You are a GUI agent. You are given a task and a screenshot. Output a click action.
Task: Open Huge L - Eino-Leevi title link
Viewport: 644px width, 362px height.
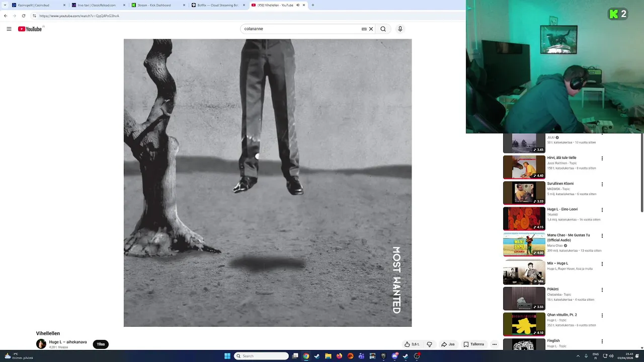pos(562,209)
